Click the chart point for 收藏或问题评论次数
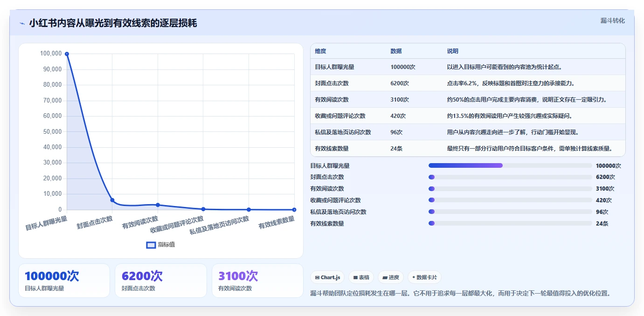This screenshot has height=316, width=644. pyautogui.click(x=203, y=209)
